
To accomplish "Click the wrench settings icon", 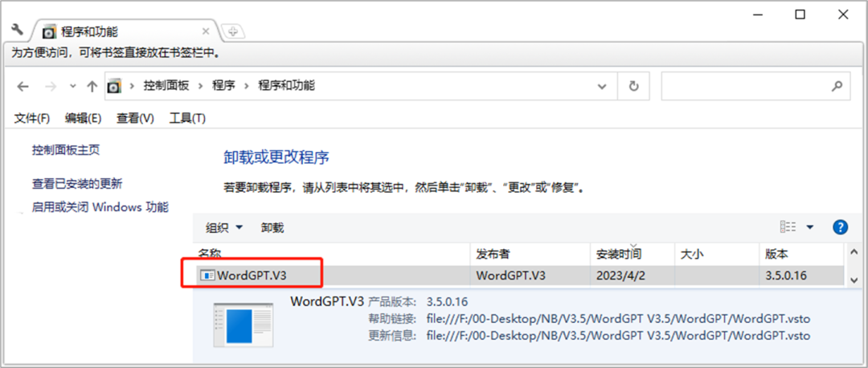I will [17, 31].
